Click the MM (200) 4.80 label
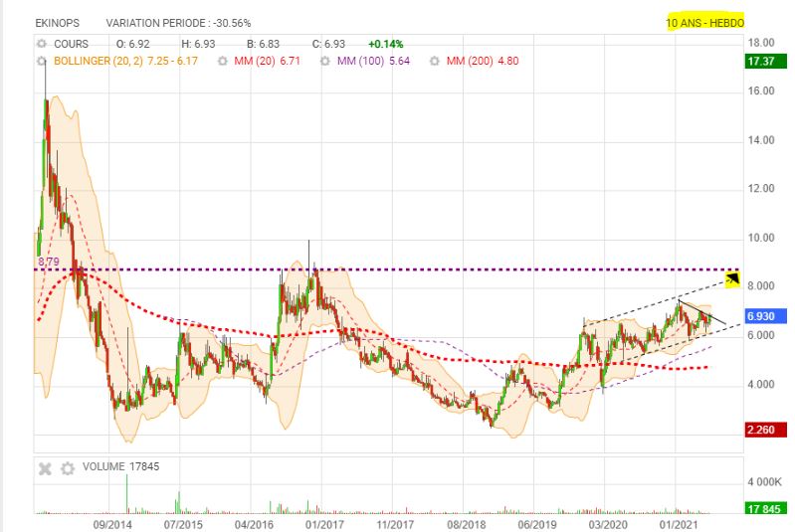This screenshot has height=532, width=795. point(483,62)
